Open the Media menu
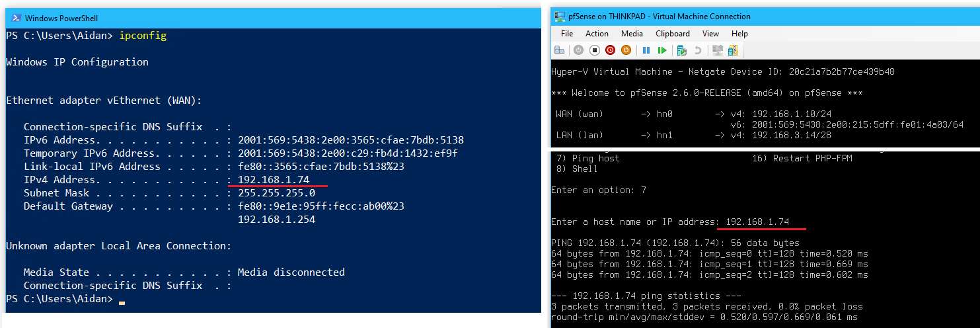980x328 pixels. [x=632, y=34]
